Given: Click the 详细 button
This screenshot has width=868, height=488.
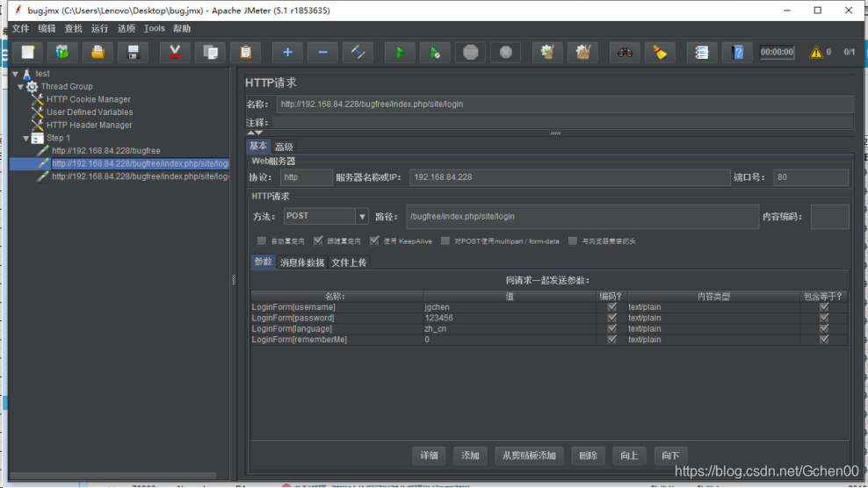Looking at the screenshot, I should [429, 456].
